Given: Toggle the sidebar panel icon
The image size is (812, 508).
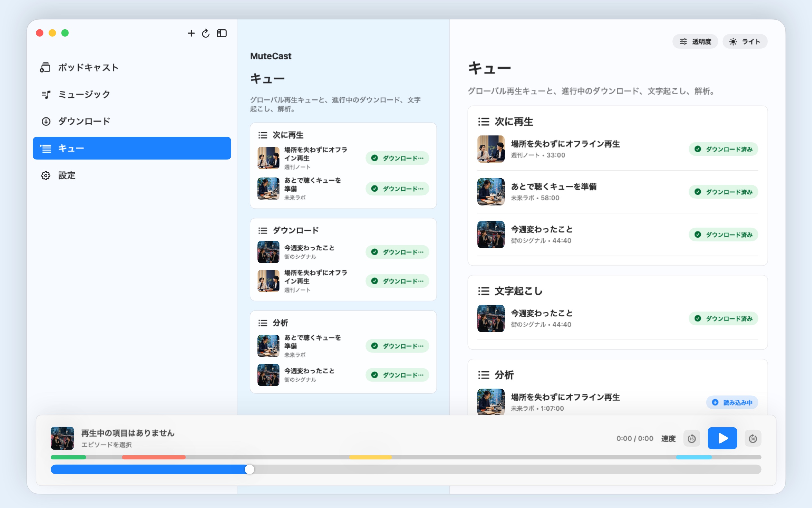Looking at the screenshot, I should pyautogui.click(x=222, y=33).
